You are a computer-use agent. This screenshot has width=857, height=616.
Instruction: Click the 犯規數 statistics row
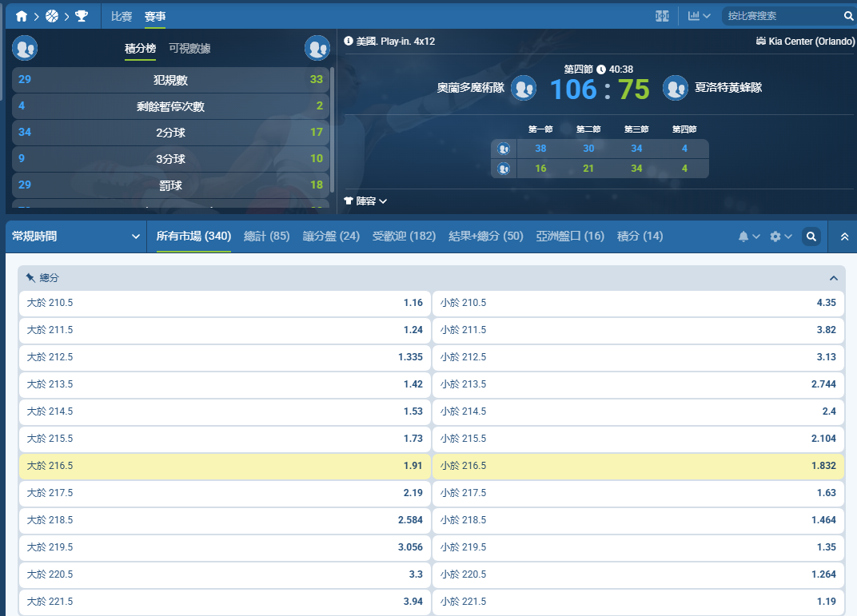tap(170, 80)
